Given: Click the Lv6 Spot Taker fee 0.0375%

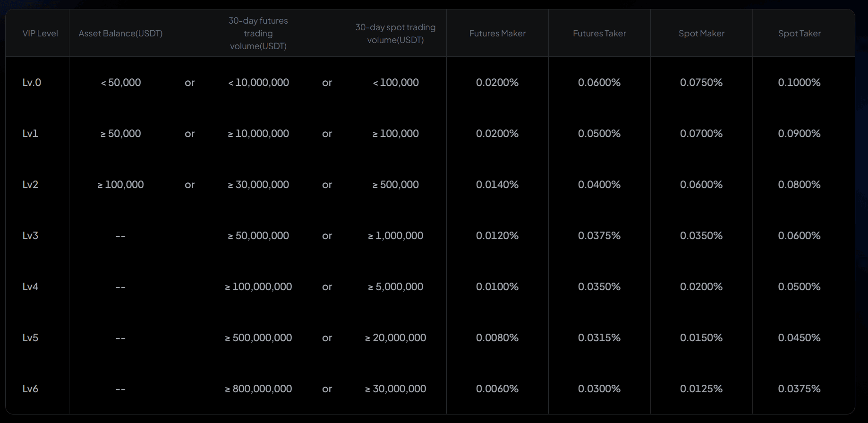Looking at the screenshot, I should click(799, 389).
